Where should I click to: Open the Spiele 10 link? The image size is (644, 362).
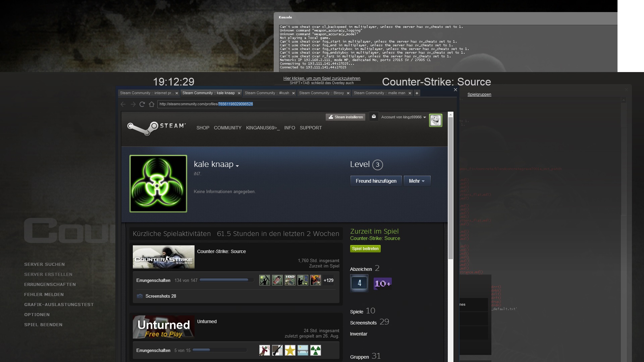pyautogui.click(x=363, y=311)
